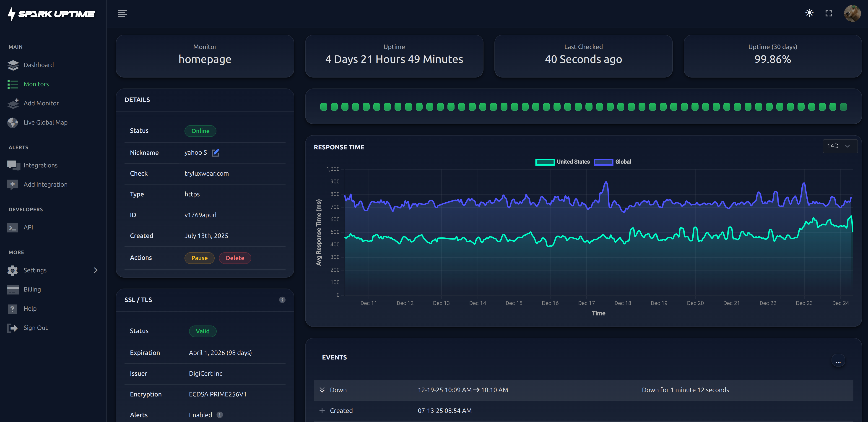This screenshot has height=422, width=868.
Task: Click Add Monitor in the sidebar
Action: coord(41,103)
